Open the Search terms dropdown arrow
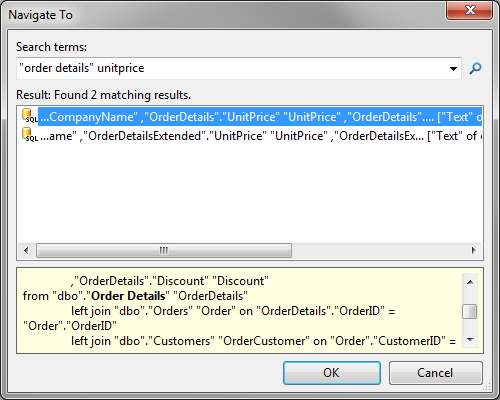The image size is (500, 400). (453, 69)
